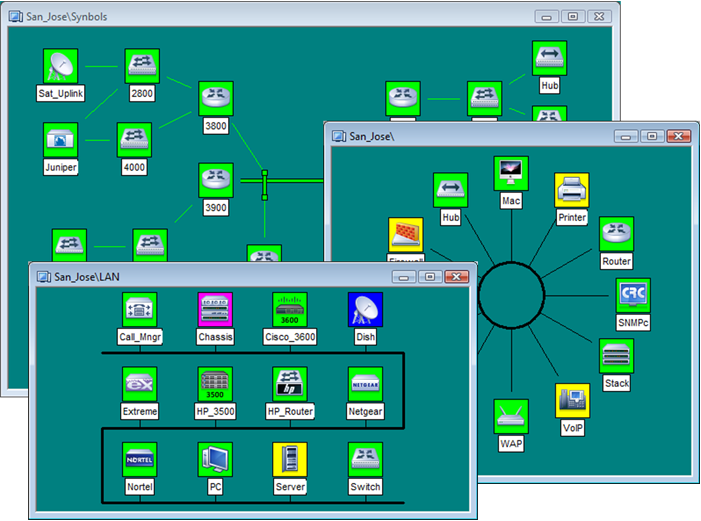Select the yellow Server icon
Screen dimensions: 701x521
(290, 460)
